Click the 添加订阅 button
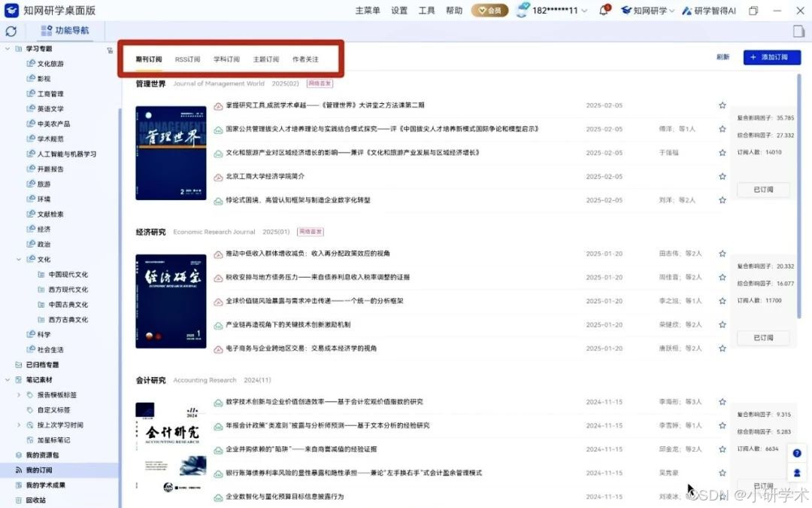 771,57
